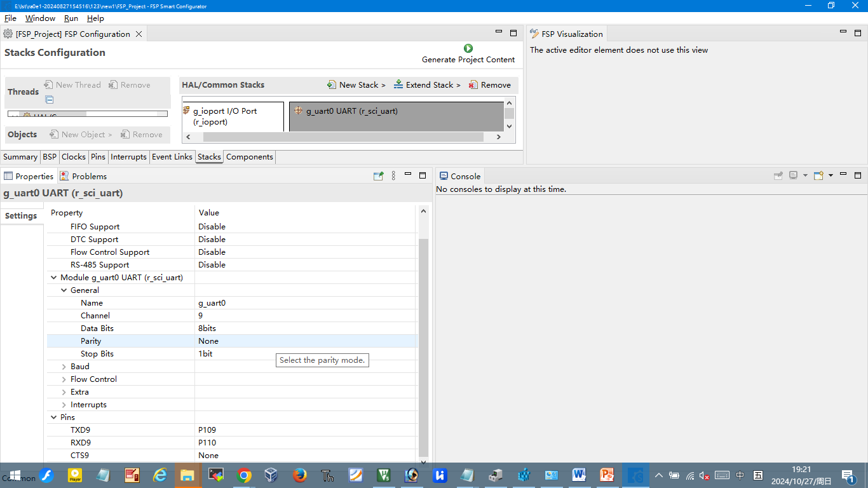Viewport: 868px width, 488px height.
Task: Select the g_ioport I/O Port stack block
Action: [x=233, y=116]
